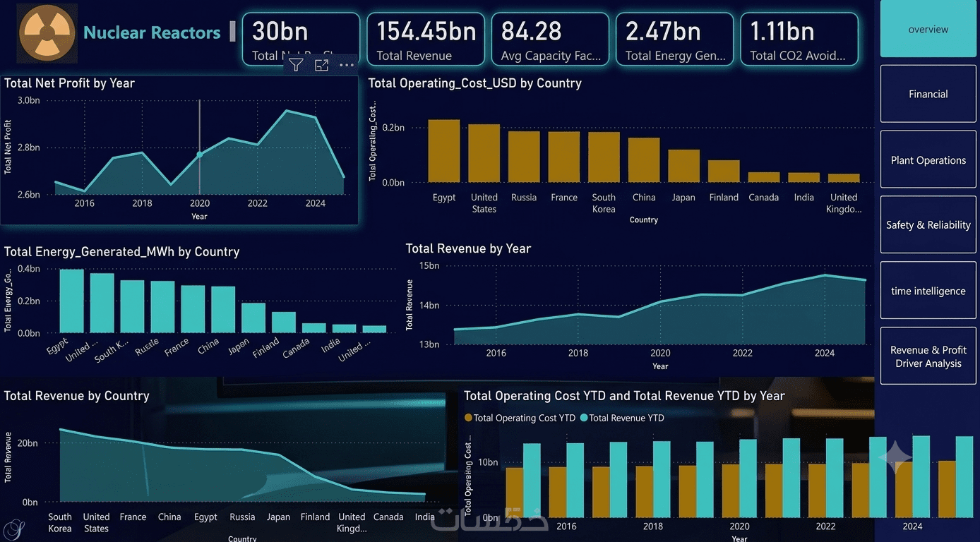Image resolution: width=980 pixels, height=542 pixels.
Task: Select the Egypt bar in Operating Cost chart
Action: [x=444, y=151]
